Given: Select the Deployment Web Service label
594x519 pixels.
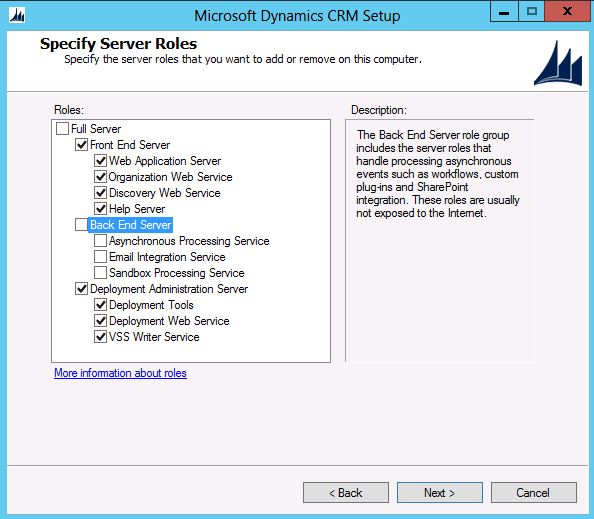Looking at the screenshot, I should 169,321.
